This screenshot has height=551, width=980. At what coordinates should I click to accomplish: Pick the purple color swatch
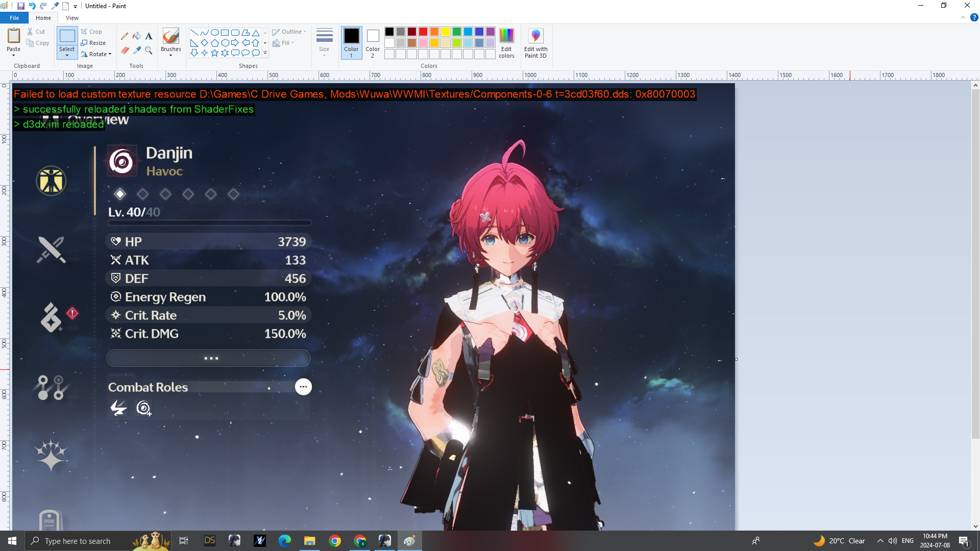click(491, 32)
